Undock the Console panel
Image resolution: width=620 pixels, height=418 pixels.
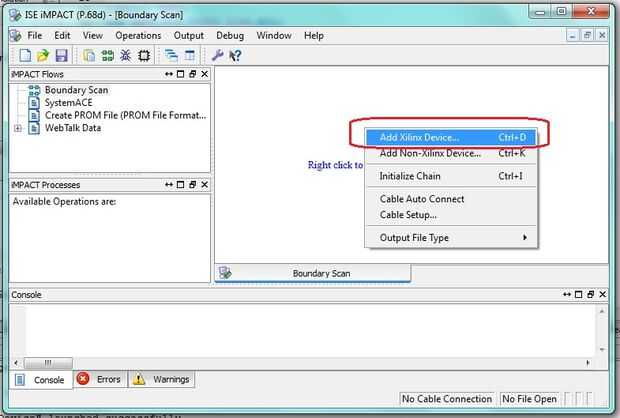pos(591,295)
